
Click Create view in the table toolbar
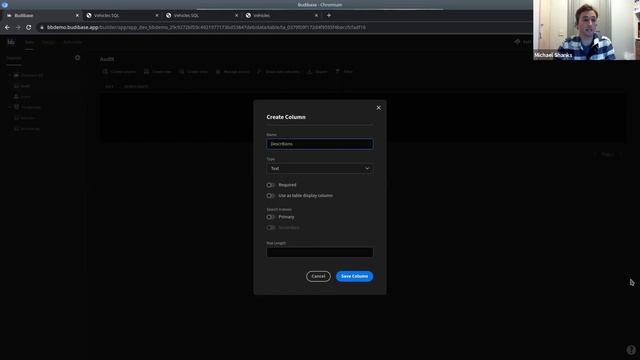click(x=193, y=72)
